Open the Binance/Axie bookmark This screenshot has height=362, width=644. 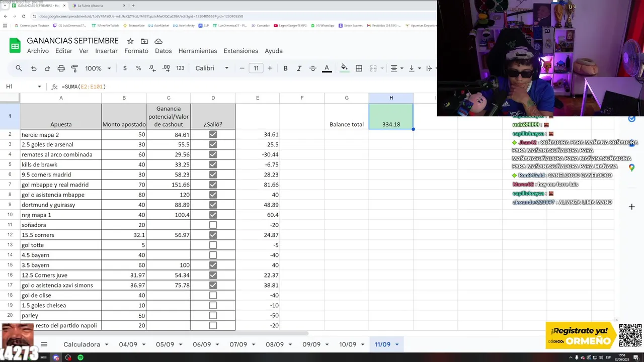click(x=134, y=26)
